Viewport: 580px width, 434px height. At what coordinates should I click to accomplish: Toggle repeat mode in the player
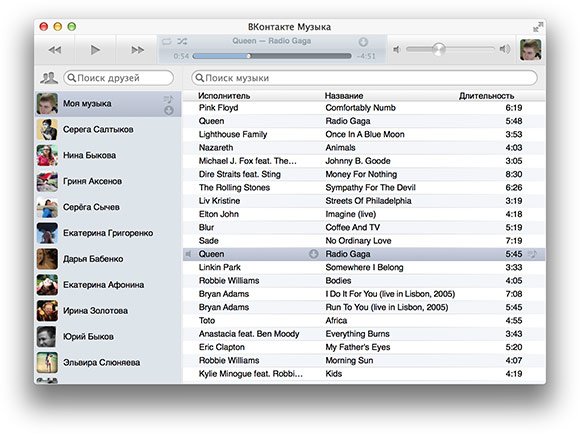[167, 41]
